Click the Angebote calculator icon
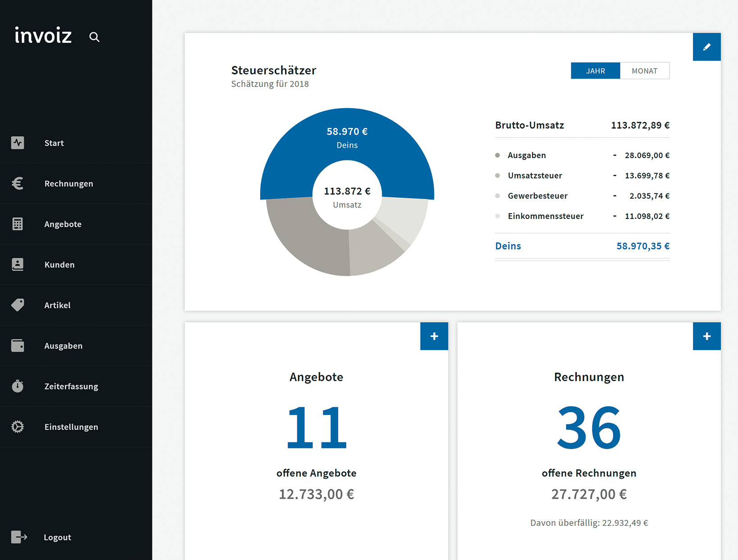This screenshot has width=738, height=560. click(18, 224)
